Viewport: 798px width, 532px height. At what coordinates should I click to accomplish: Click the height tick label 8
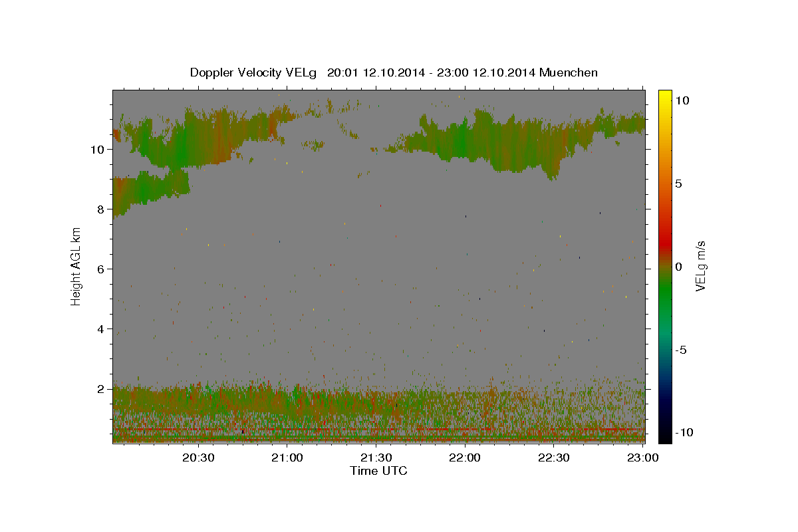tap(101, 209)
